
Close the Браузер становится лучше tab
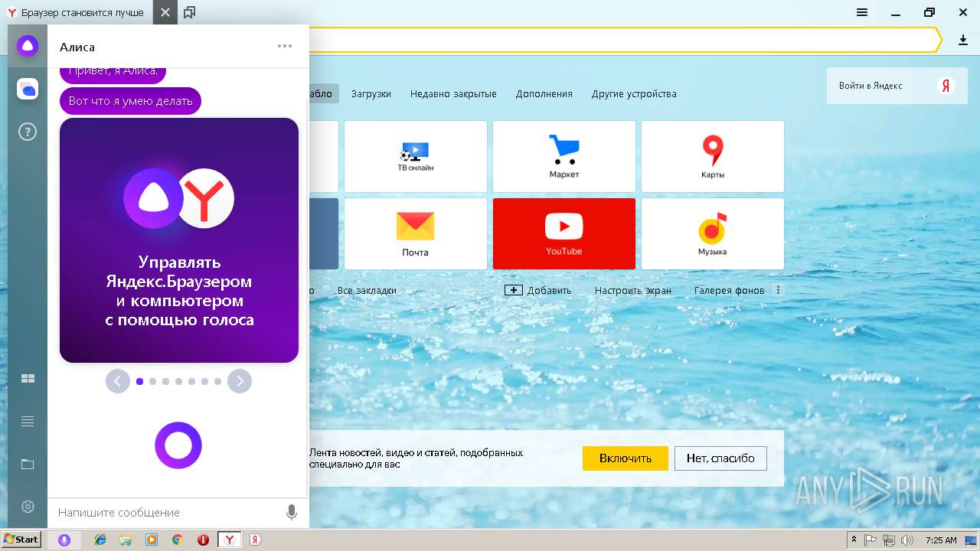[x=165, y=12]
